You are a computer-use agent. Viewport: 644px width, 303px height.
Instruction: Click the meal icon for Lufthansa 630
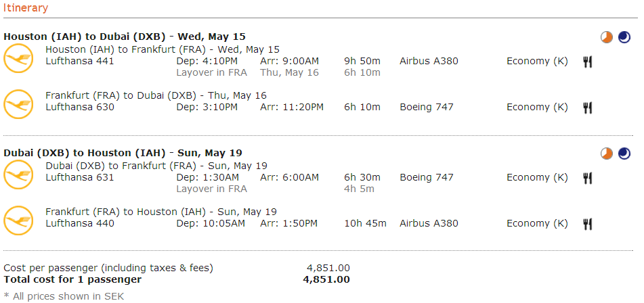[x=588, y=108]
